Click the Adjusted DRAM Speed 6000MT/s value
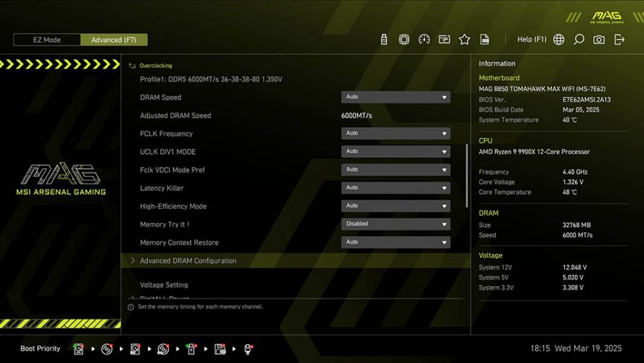Viewport: 644px width, 363px height. (x=357, y=116)
